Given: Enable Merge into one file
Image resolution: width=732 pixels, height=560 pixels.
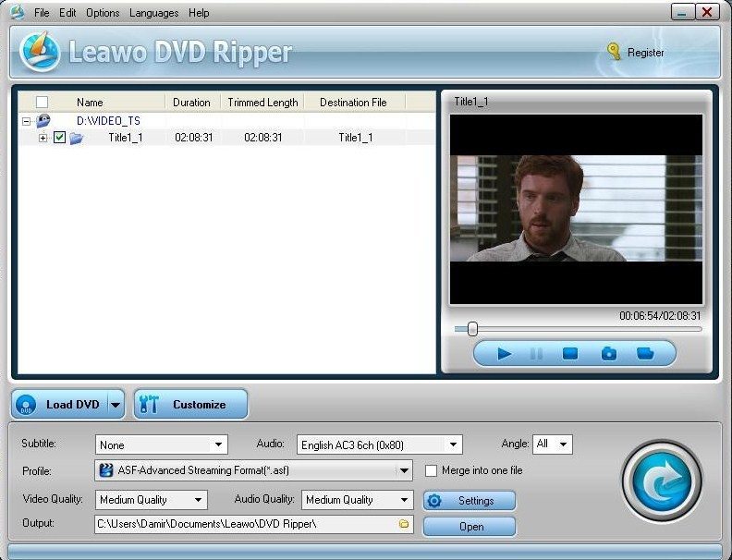Looking at the screenshot, I should (431, 471).
